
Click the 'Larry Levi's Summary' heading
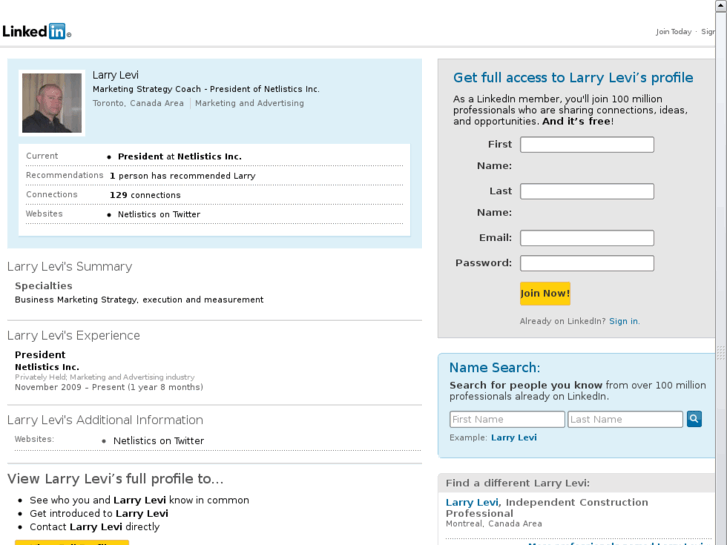(70, 267)
